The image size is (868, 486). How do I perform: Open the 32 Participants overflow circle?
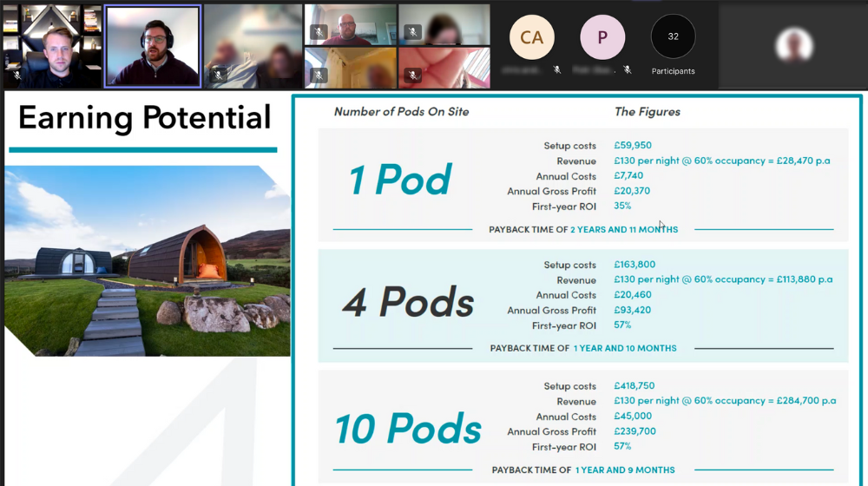click(674, 36)
